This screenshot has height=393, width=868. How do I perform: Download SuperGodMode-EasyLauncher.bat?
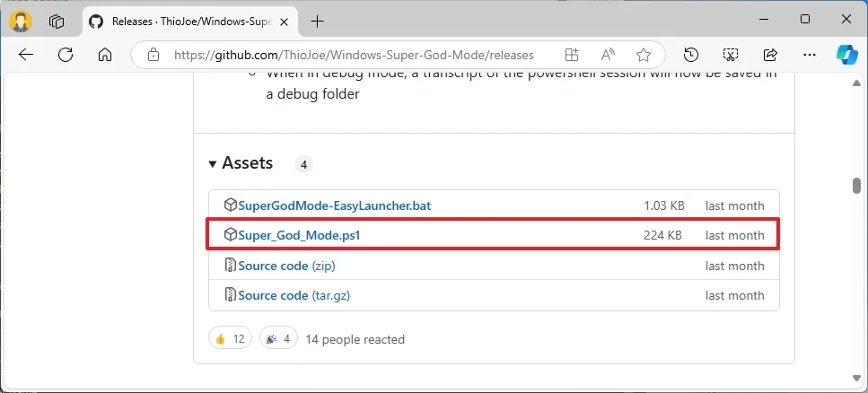click(x=334, y=205)
